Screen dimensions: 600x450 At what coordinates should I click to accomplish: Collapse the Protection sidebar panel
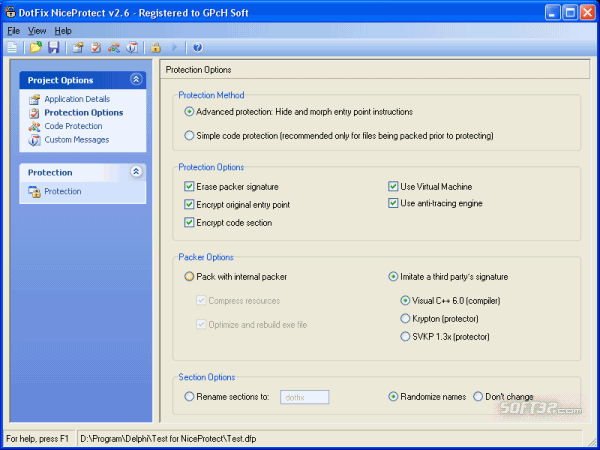pyautogui.click(x=136, y=171)
